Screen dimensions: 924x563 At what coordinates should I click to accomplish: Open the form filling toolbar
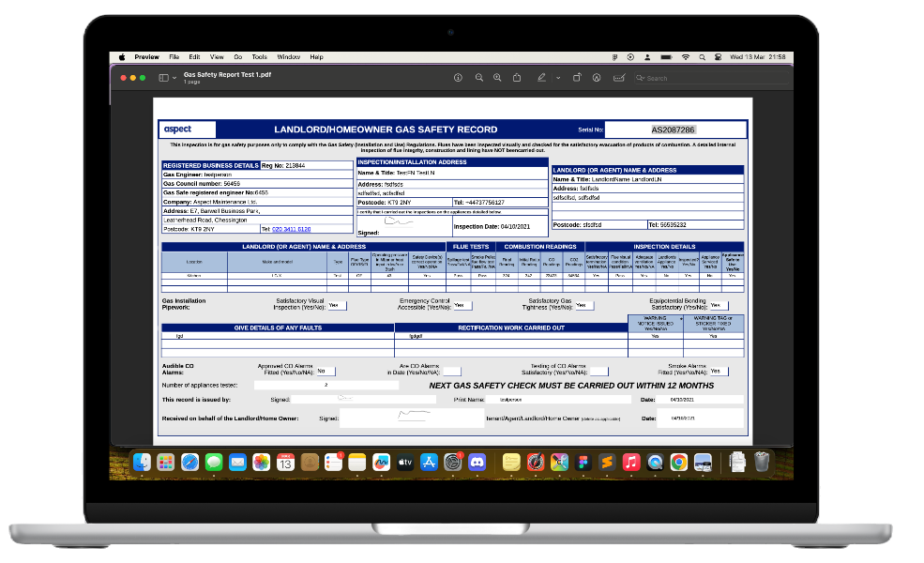(619, 78)
